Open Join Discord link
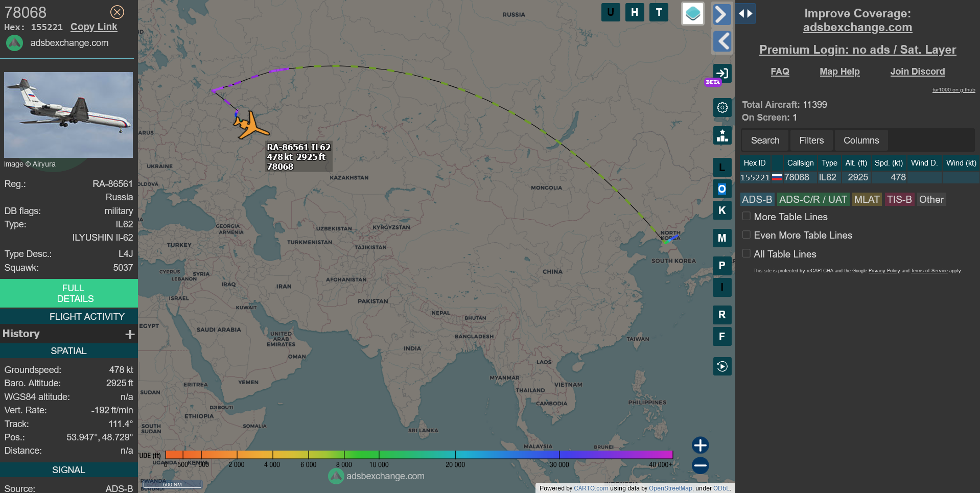 [917, 72]
